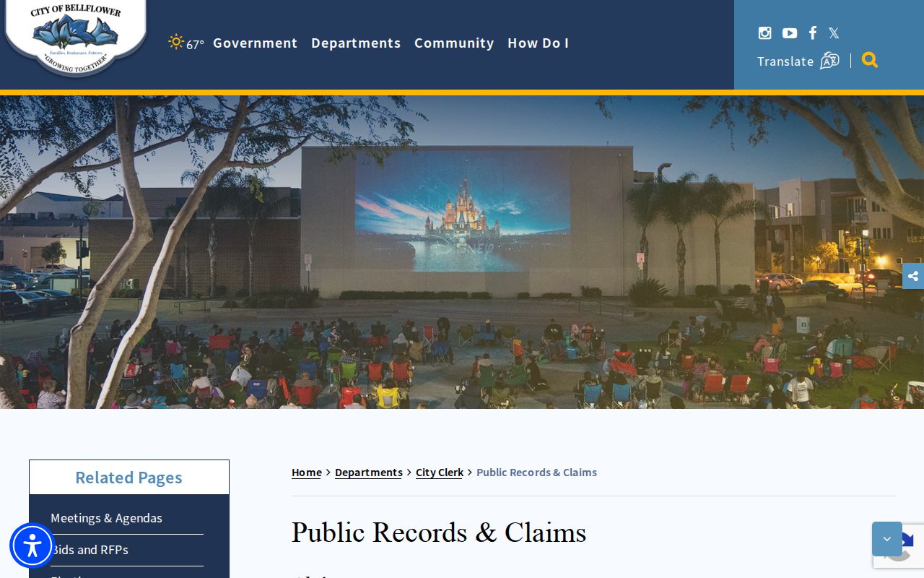Viewport: 924px width, 578px height.
Task: Click the Translate link
Action: pyautogui.click(x=785, y=61)
